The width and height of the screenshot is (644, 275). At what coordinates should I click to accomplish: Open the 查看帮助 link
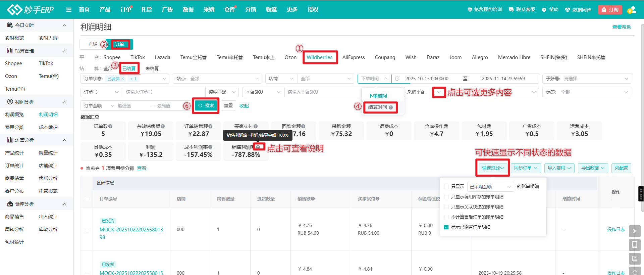(x=622, y=27)
